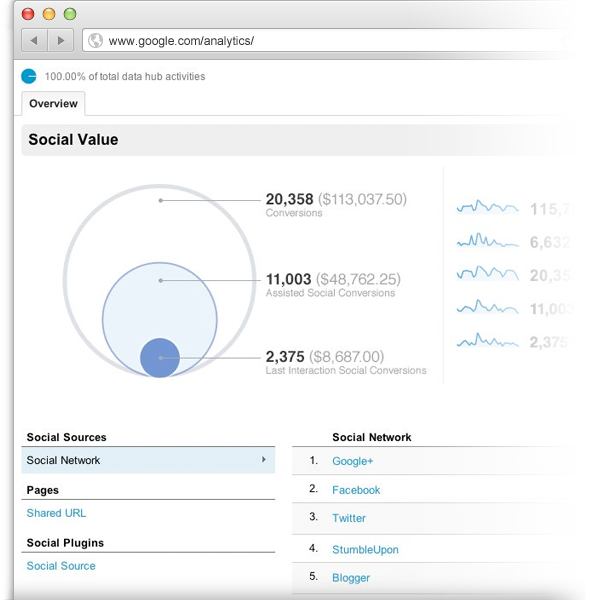Open the Blogger social network link

[x=351, y=578]
